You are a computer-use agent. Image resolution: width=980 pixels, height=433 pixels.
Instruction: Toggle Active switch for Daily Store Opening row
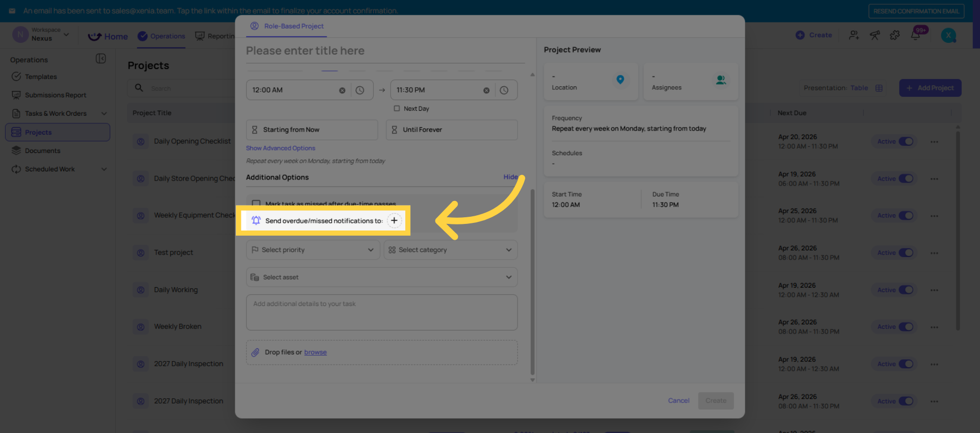coord(906,179)
